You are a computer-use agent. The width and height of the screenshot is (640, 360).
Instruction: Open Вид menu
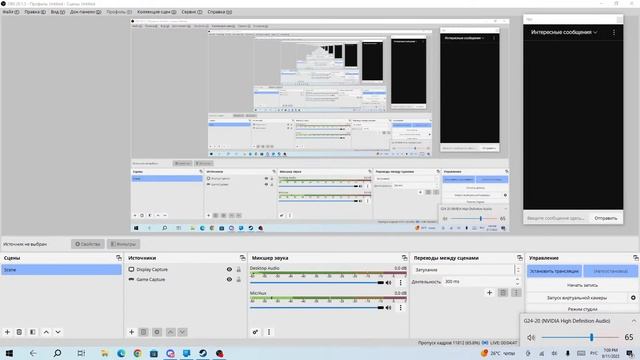[x=58, y=12]
